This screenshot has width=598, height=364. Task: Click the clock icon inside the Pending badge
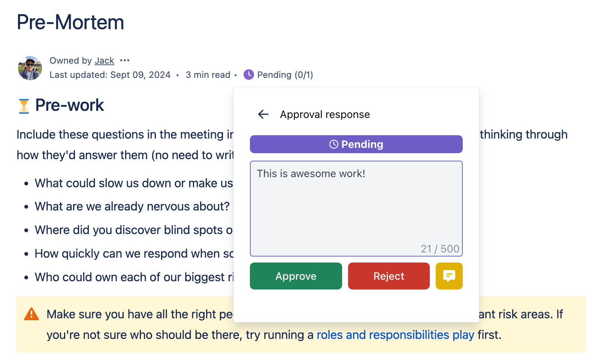coord(334,144)
